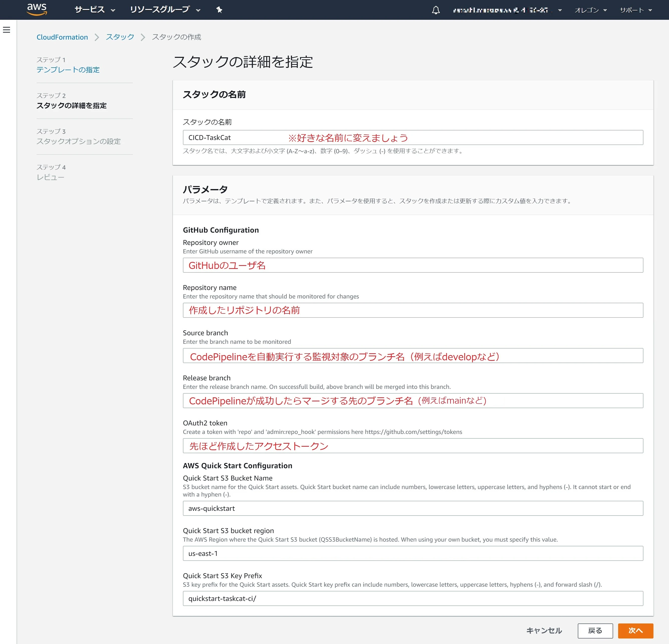Go to CloudFormation breadcrumb link

coord(62,37)
